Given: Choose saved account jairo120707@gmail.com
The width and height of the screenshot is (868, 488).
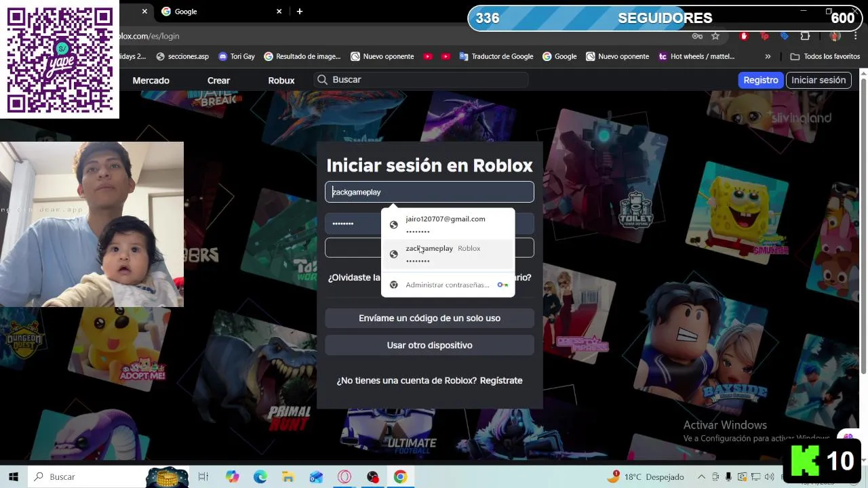Looking at the screenshot, I should [448, 224].
